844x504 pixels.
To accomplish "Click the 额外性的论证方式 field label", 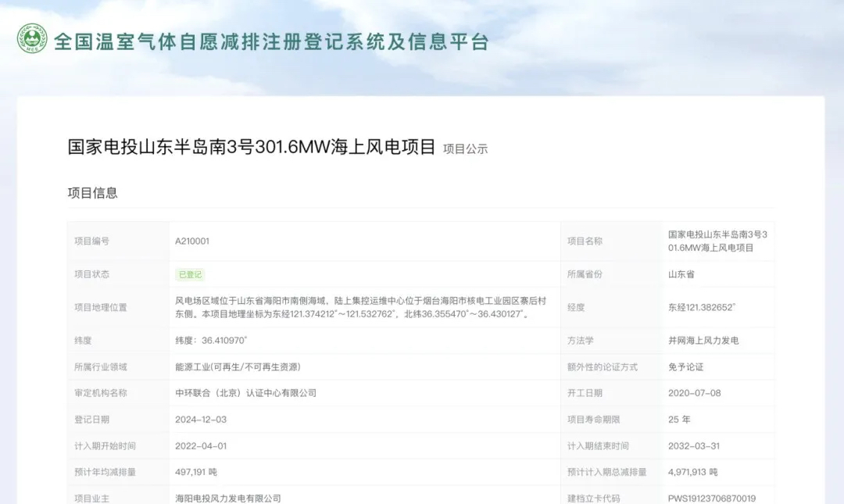I will point(603,366).
